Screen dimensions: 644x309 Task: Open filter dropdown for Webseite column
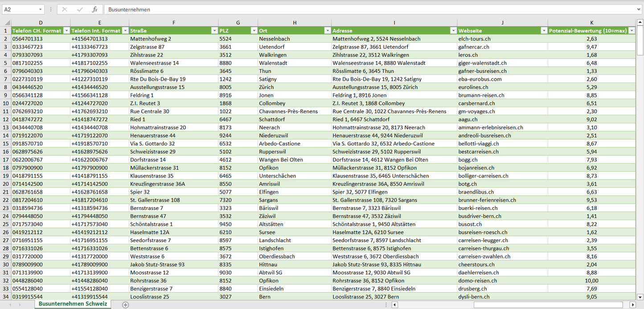[543, 31]
